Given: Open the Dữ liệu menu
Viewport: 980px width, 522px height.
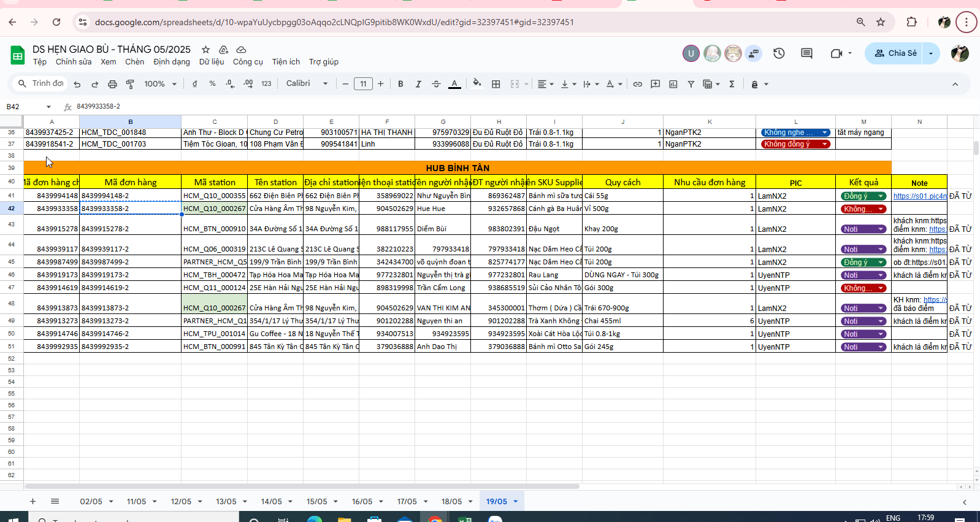Looking at the screenshot, I should (x=212, y=62).
